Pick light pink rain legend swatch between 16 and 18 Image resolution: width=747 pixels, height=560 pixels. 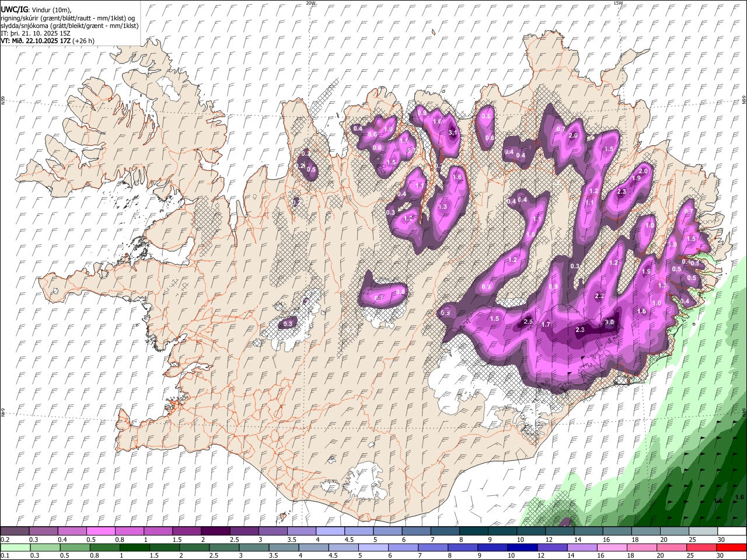(x=612, y=548)
